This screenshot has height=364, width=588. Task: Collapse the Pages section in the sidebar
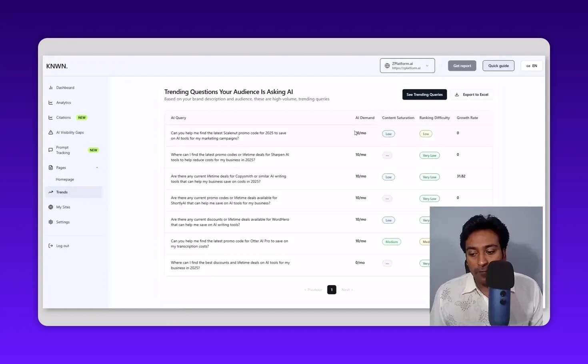pos(97,167)
